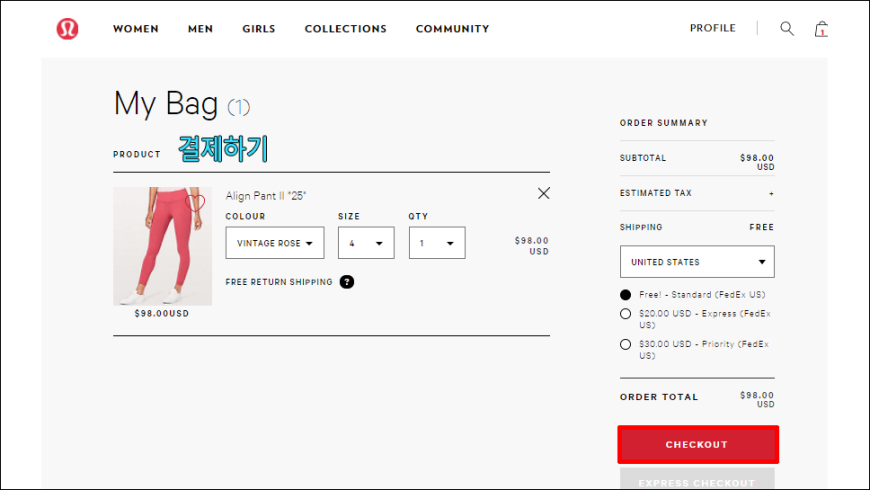Open the size 4 dropdown

tap(366, 243)
